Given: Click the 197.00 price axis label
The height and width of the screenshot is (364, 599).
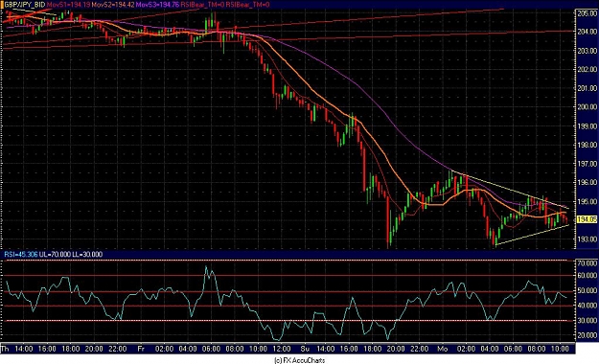Looking at the screenshot, I should tap(587, 164).
